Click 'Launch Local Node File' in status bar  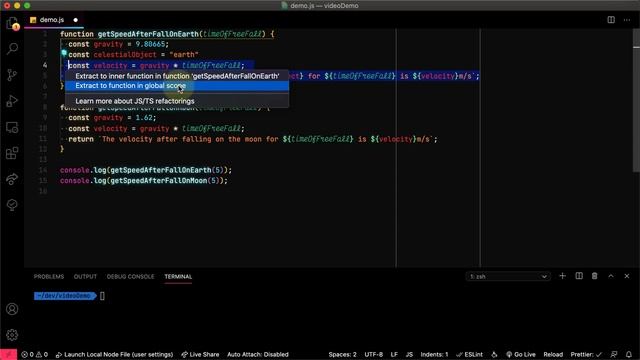[114, 354]
